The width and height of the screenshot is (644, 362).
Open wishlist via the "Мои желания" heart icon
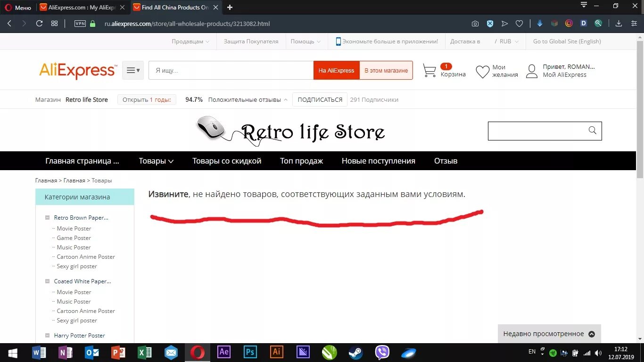[483, 71]
